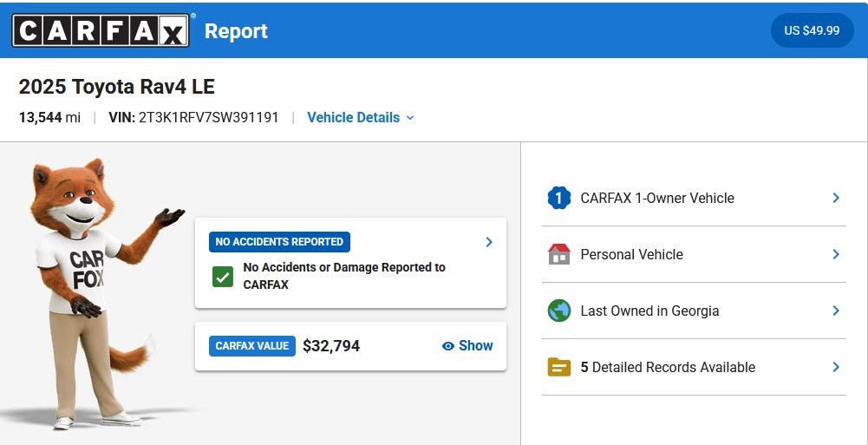Click No Accidents or Damage Reported text

coord(344,276)
